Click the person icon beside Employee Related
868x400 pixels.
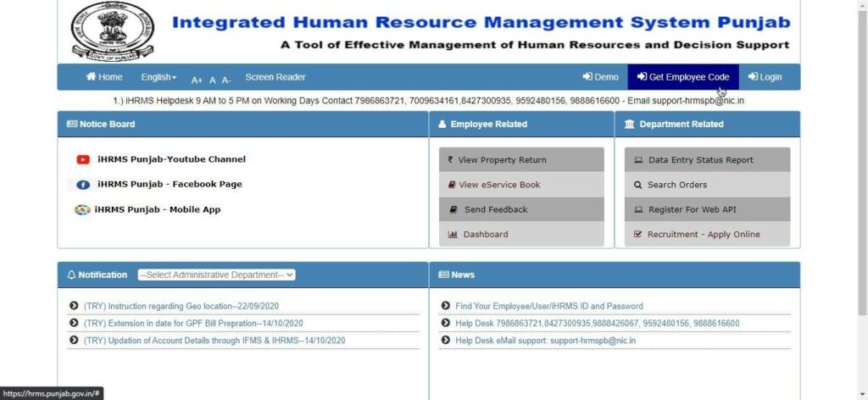point(442,125)
